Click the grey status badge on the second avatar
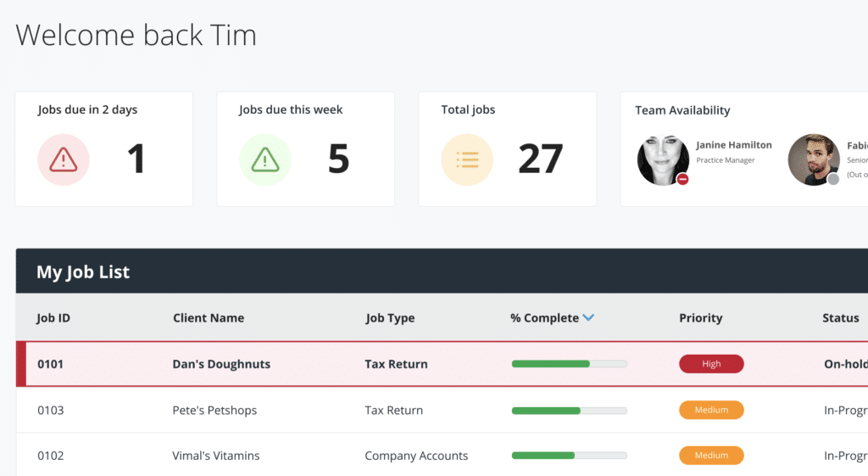This screenshot has width=868, height=476. pyautogui.click(x=833, y=179)
